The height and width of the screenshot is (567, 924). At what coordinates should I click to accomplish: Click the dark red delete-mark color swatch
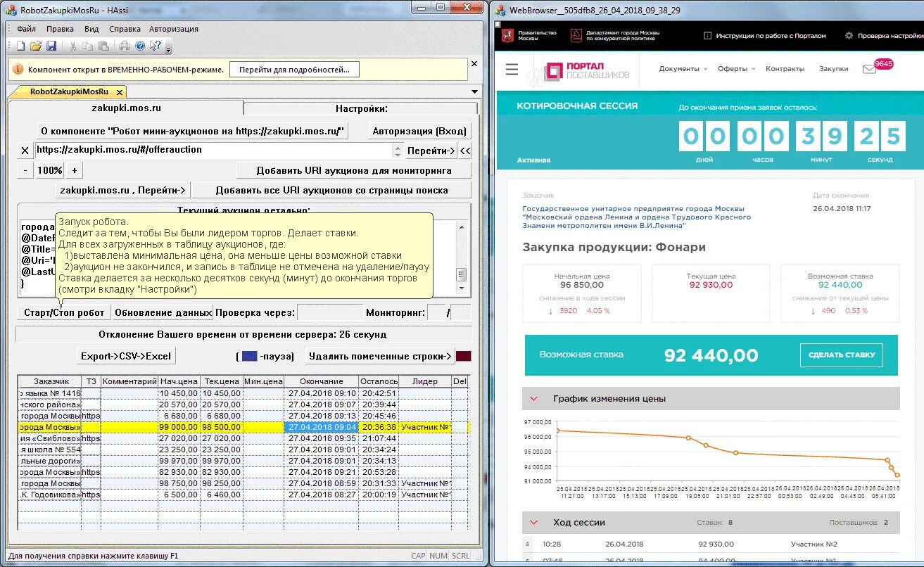coord(464,356)
